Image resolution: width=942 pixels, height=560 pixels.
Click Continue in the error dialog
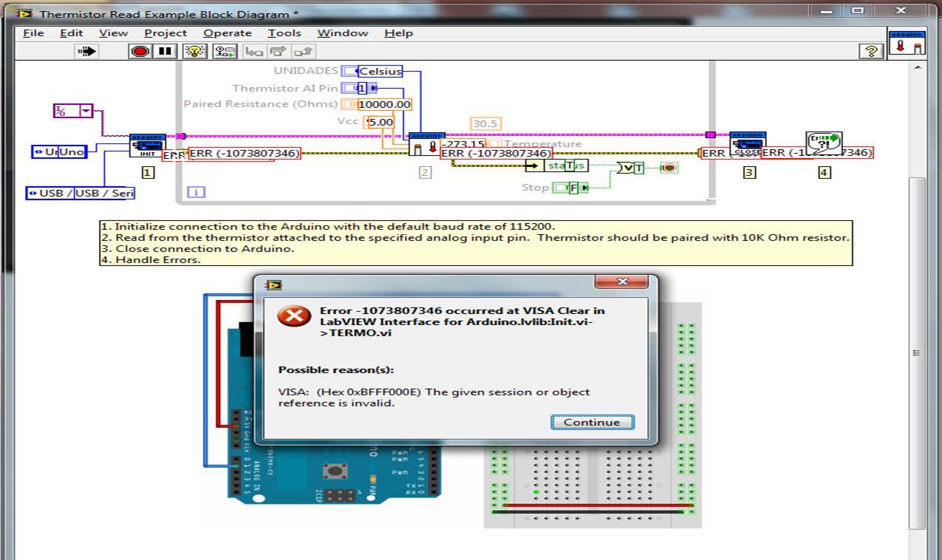[x=592, y=422]
